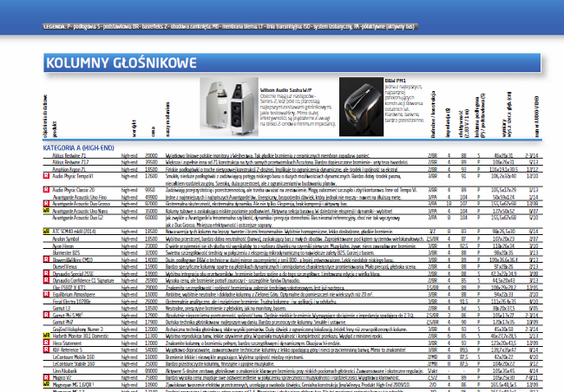This screenshot has width=564, height=392.
Task: Click price 35000 in Avantgarde Uno Nano row
Action: point(152,211)
